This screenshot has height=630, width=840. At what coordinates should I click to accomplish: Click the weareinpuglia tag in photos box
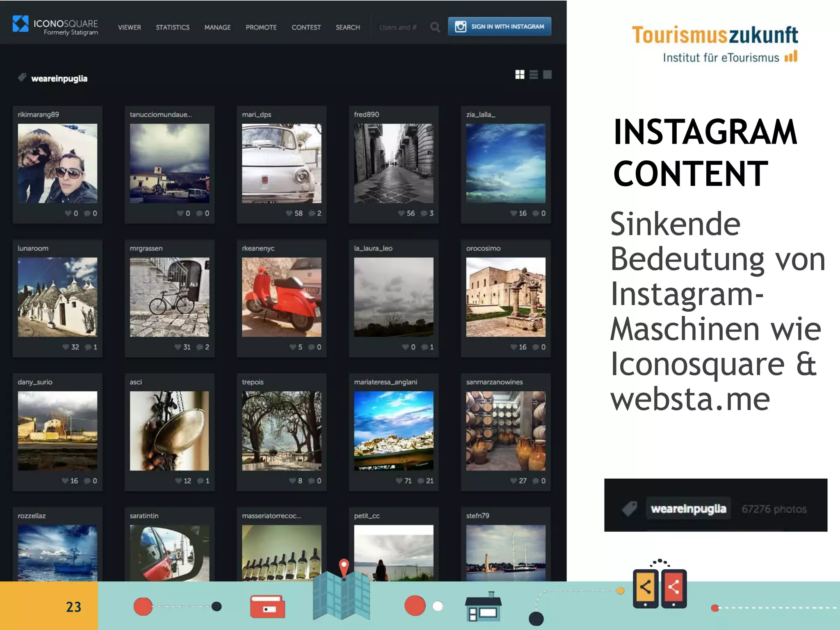(688, 509)
